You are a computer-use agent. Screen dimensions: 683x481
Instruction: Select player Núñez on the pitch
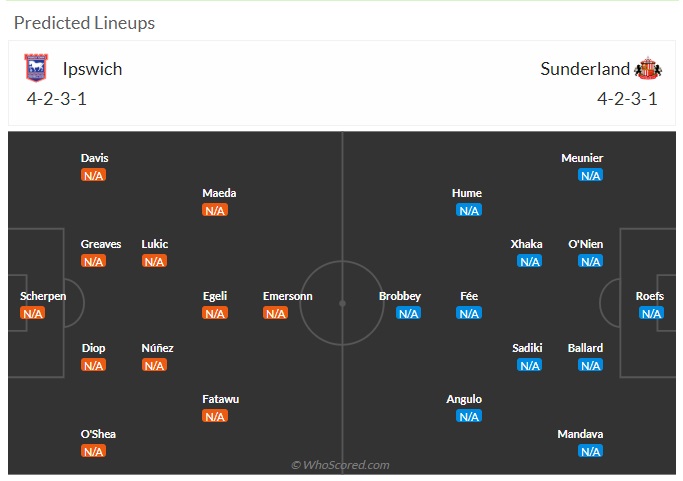157,348
